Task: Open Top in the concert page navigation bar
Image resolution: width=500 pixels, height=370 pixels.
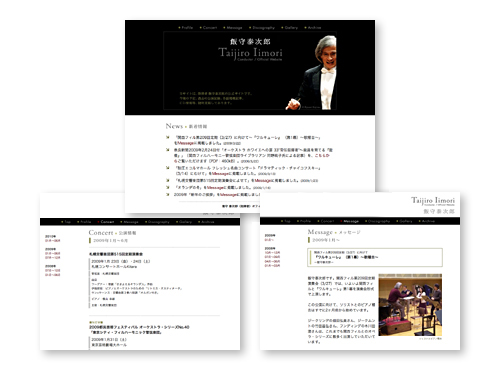Action: click(67, 222)
